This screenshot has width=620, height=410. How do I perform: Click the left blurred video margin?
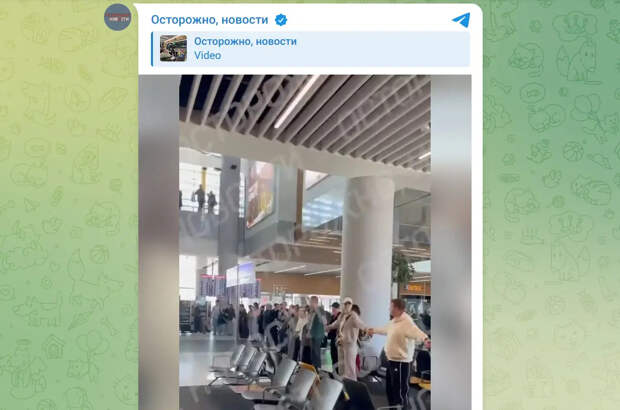click(x=159, y=242)
